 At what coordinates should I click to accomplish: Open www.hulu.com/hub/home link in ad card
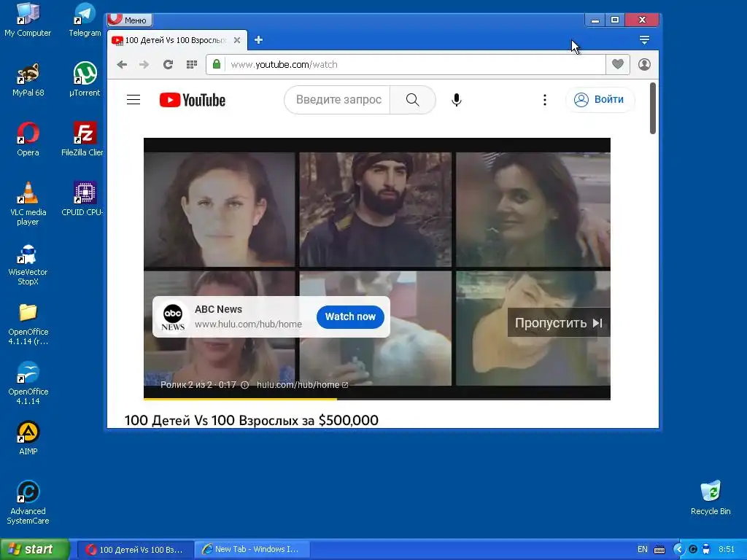pos(248,324)
